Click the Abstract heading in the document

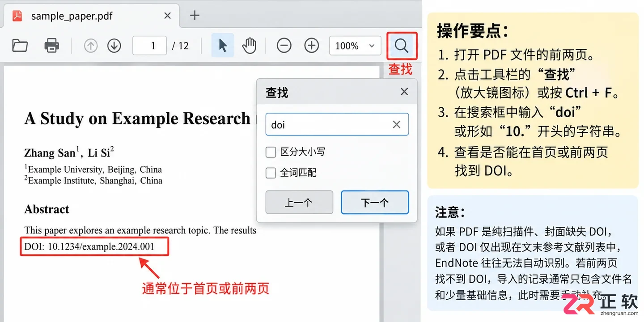tap(47, 209)
